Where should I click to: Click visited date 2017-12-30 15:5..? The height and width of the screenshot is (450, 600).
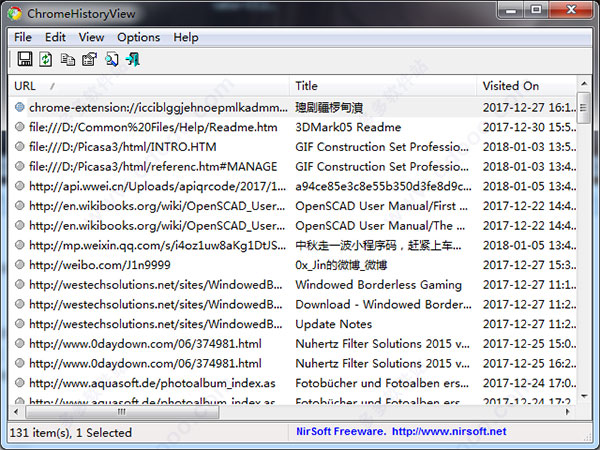coord(530,127)
